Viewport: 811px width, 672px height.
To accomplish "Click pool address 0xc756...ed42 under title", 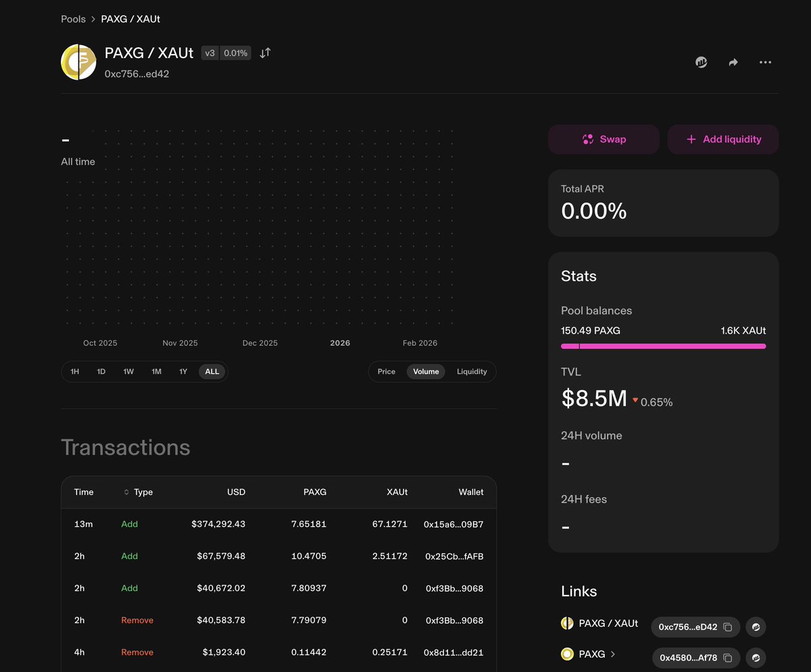I will point(137,74).
